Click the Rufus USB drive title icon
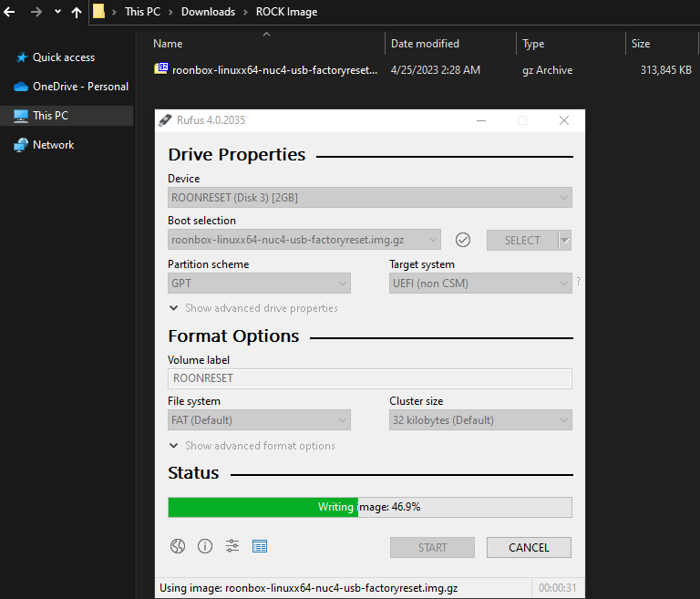 pos(165,120)
